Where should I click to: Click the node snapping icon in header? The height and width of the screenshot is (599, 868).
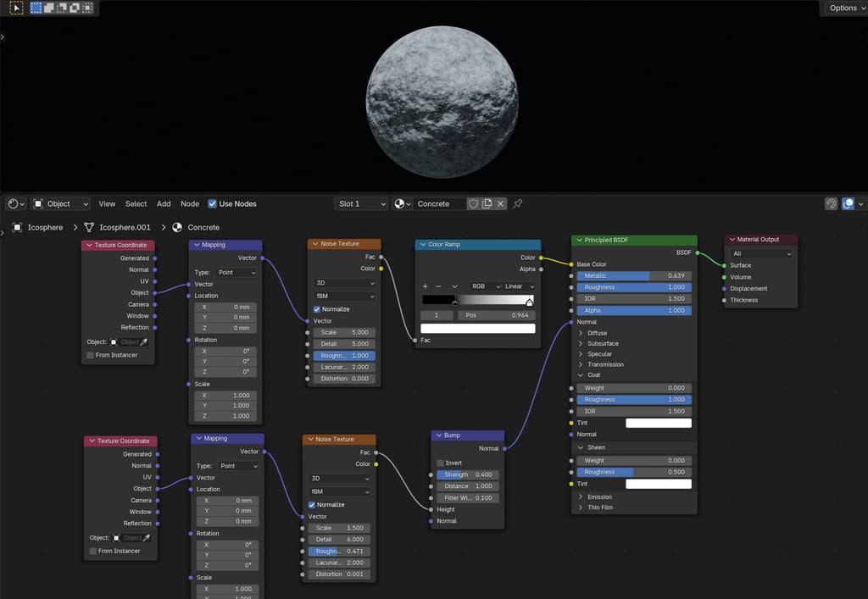(x=831, y=204)
